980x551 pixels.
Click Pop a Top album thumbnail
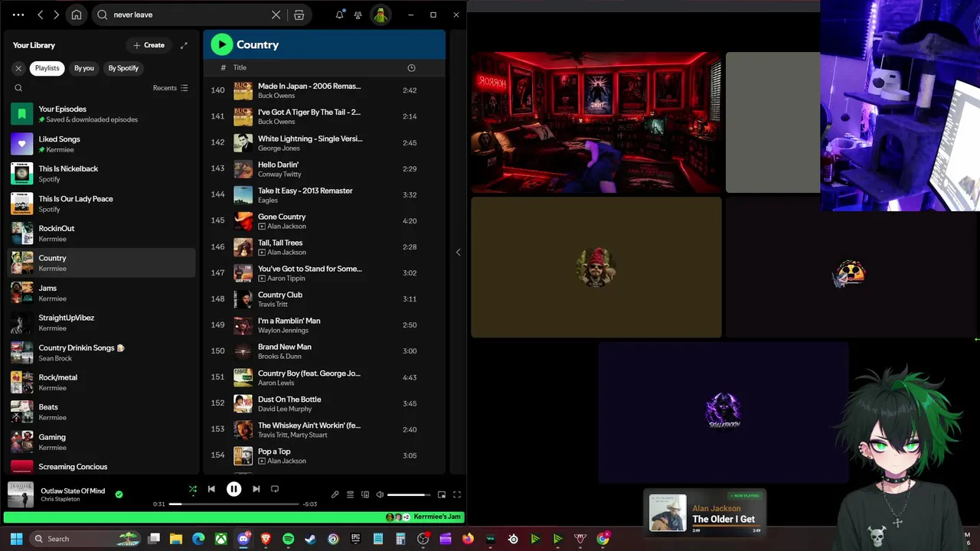[243, 456]
